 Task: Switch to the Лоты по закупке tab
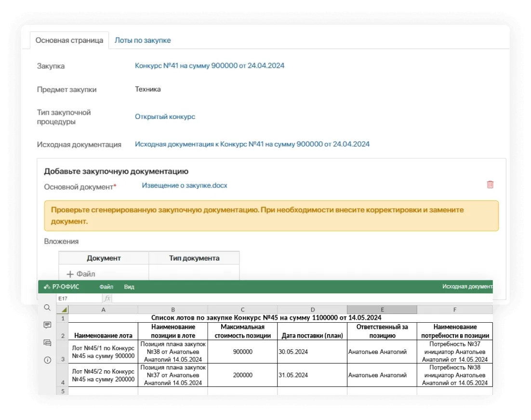(143, 40)
